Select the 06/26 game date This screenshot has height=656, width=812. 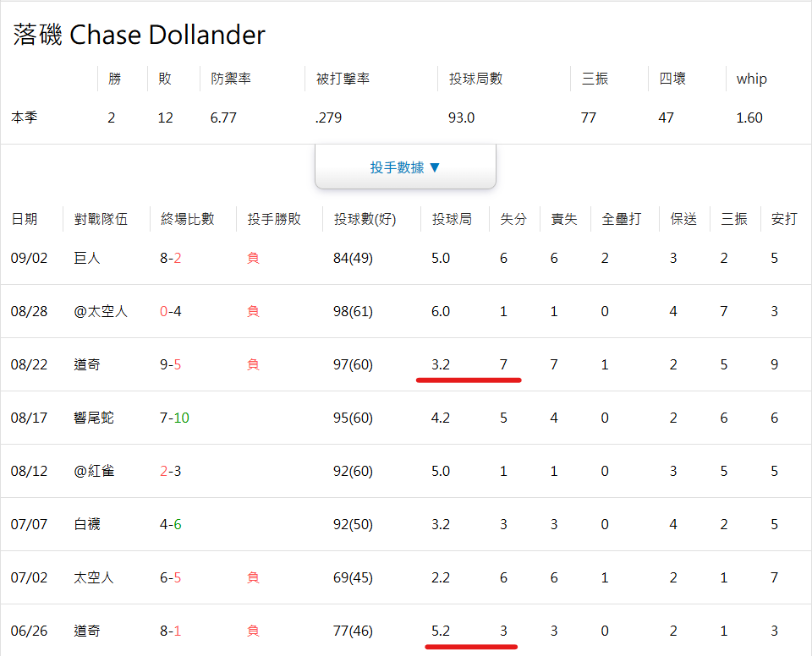(29, 631)
